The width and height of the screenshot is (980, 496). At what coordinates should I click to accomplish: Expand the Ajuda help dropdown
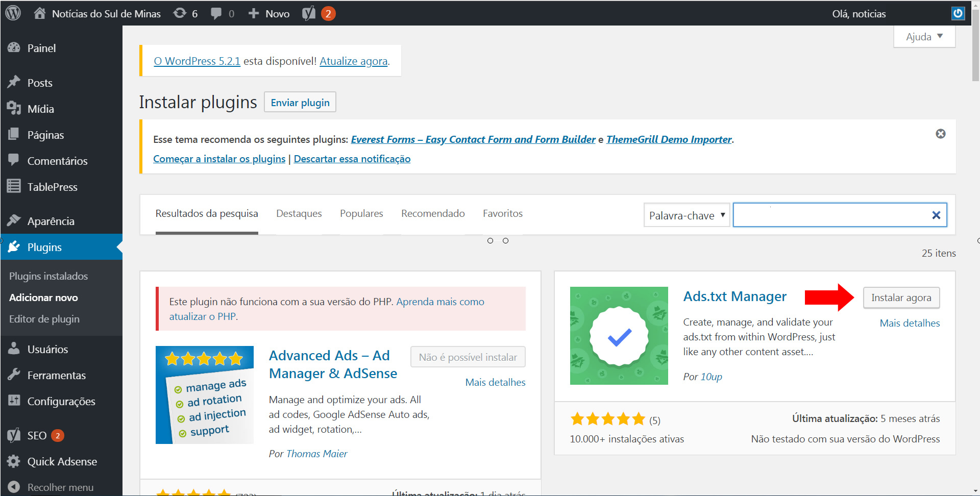tap(924, 37)
